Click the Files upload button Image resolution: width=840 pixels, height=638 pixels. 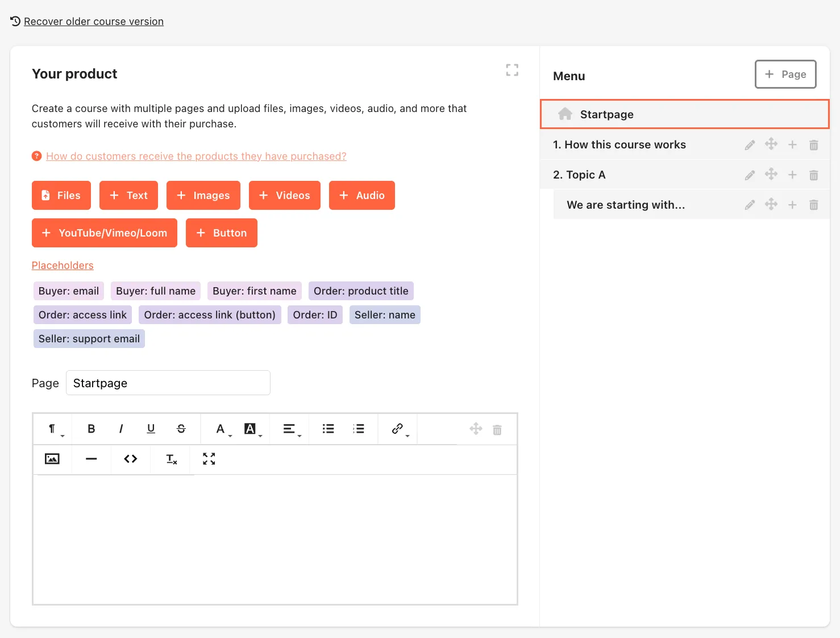pyautogui.click(x=61, y=195)
